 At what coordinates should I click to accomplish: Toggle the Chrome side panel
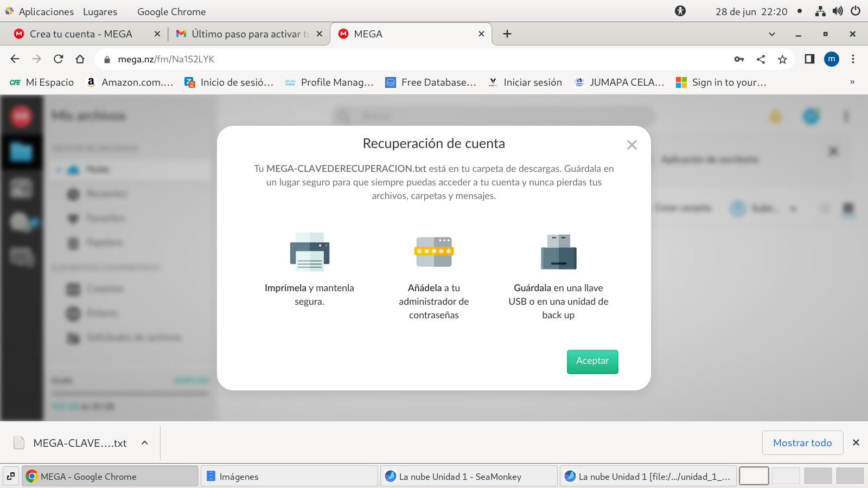pos(809,59)
